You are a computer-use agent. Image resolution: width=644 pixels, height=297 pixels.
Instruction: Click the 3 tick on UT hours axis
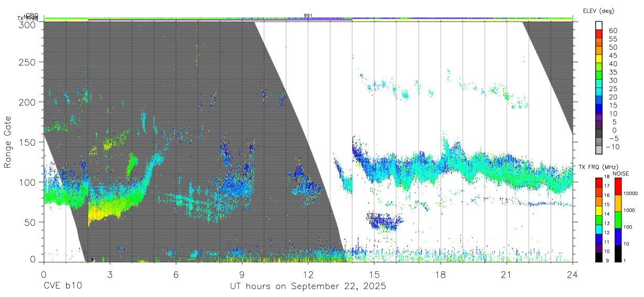pos(110,274)
